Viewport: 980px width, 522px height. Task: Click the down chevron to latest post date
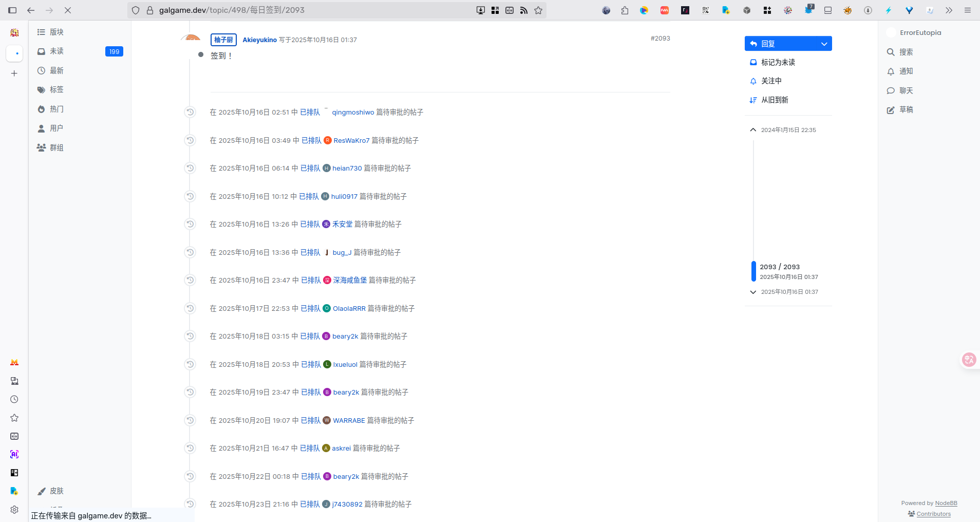753,292
